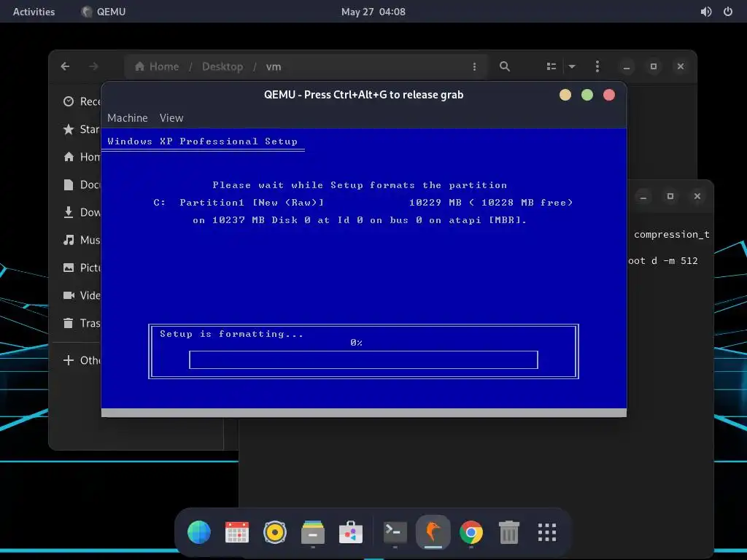747x560 pixels.
Task: Click the 'compression_t' text in terminal
Action: click(x=672, y=234)
